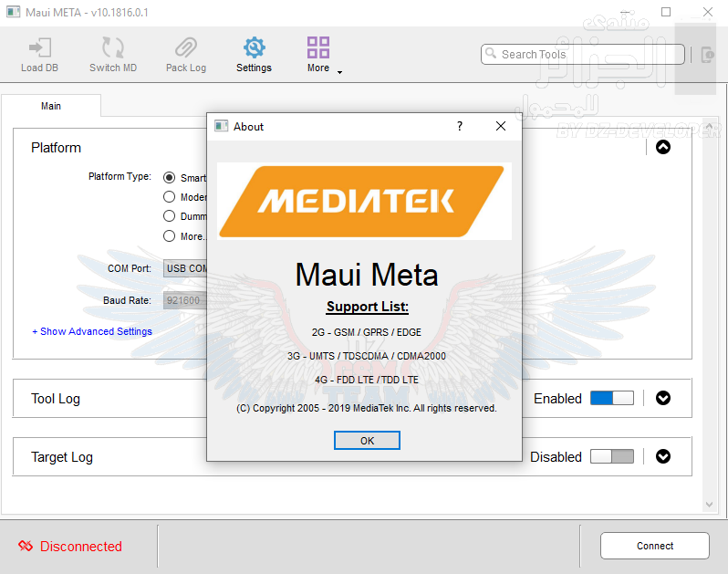Select the Modem platform type radio button

(169, 197)
